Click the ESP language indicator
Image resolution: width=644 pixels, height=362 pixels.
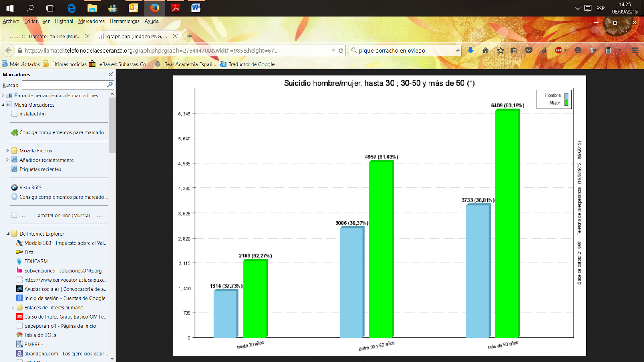[601, 8]
